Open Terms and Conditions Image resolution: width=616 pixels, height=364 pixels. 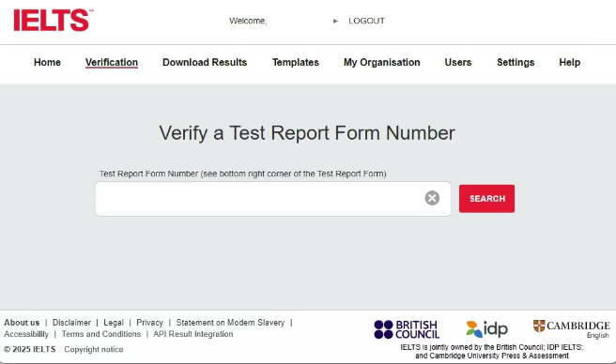(x=101, y=334)
